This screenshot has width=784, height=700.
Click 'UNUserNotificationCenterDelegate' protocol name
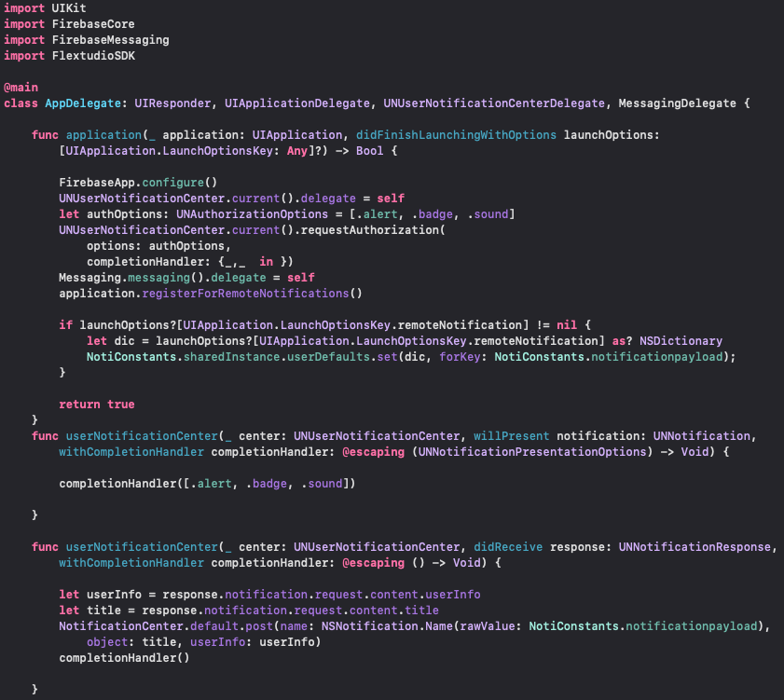click(494, 103)
